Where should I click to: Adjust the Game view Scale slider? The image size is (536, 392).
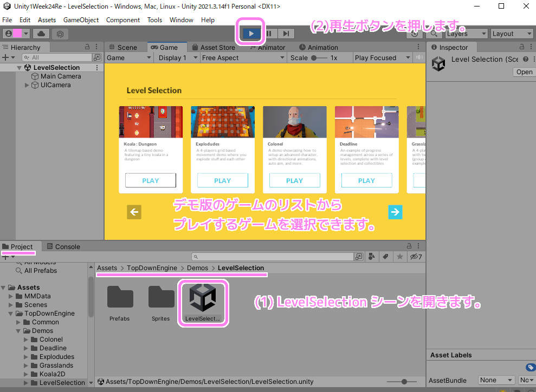(315, 58)
